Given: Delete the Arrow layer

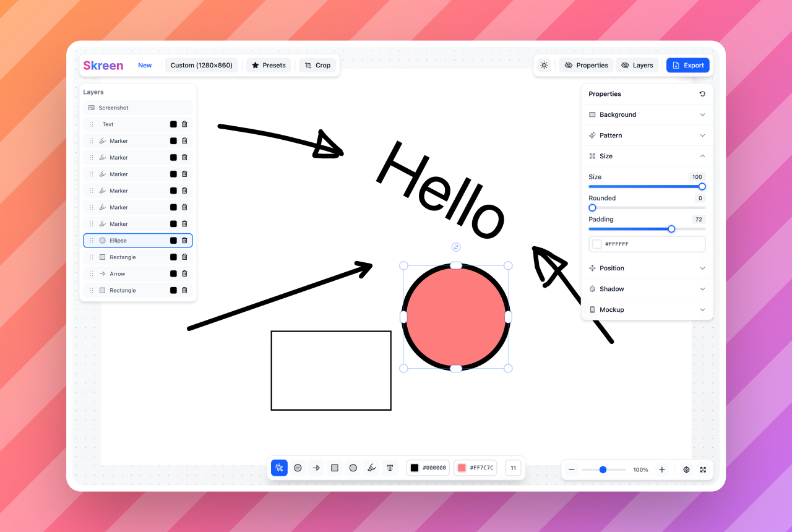Looking at the screenshot, I should coord(184,273).
